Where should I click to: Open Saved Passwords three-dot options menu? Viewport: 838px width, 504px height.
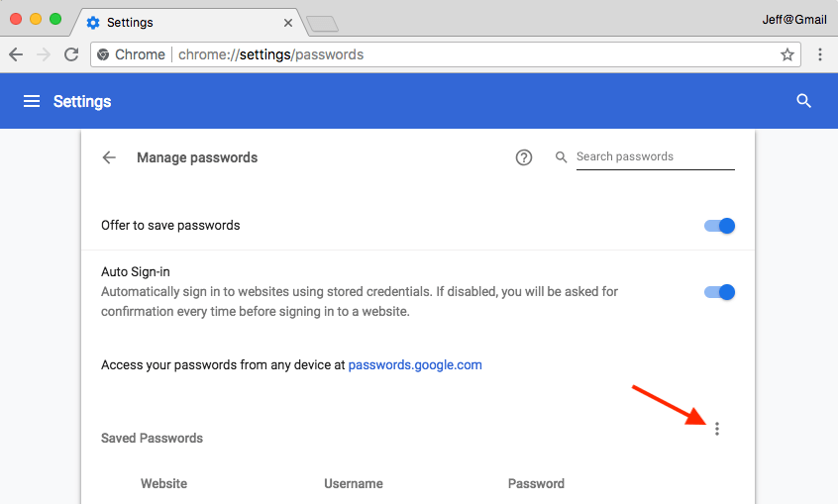coord(717,429)
